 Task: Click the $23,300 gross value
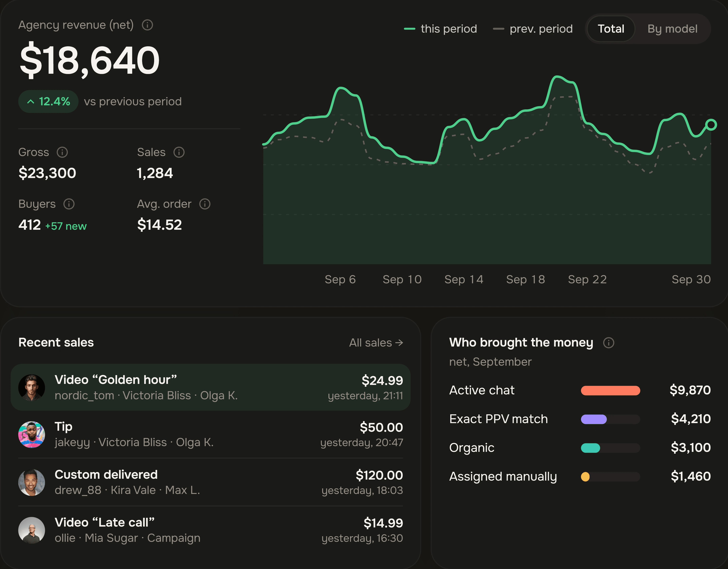tap(47, 173)
